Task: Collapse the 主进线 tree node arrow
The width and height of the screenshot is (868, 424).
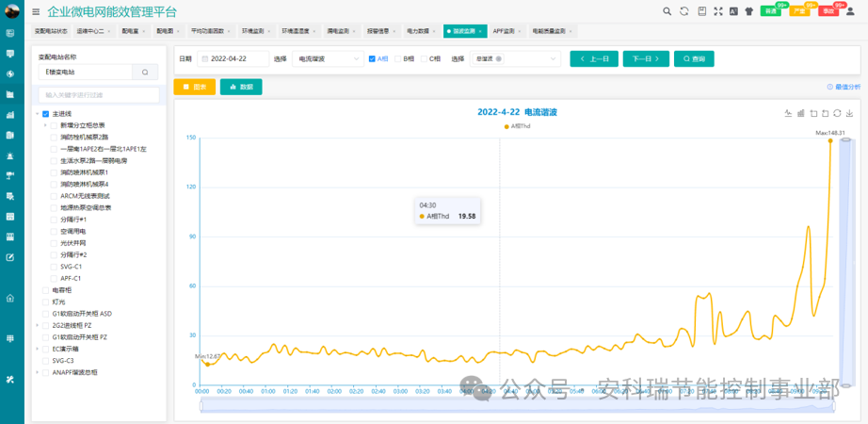Action: coord(37,114)
